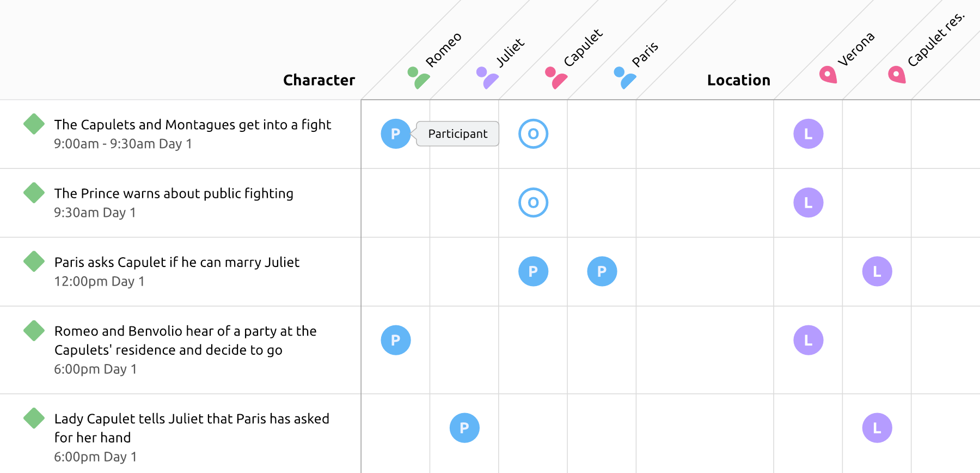The height and width of the screenshot is (473, 980).
Task: Click the Verona location pin icon
Action: (x=827, y=75)
